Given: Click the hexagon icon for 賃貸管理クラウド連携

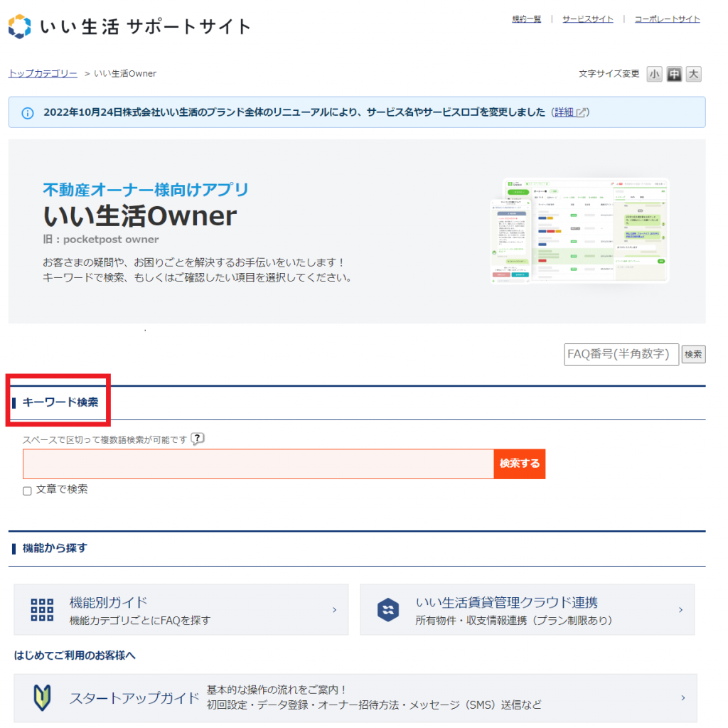Looking at the screenshot, I should pos(388,610).
